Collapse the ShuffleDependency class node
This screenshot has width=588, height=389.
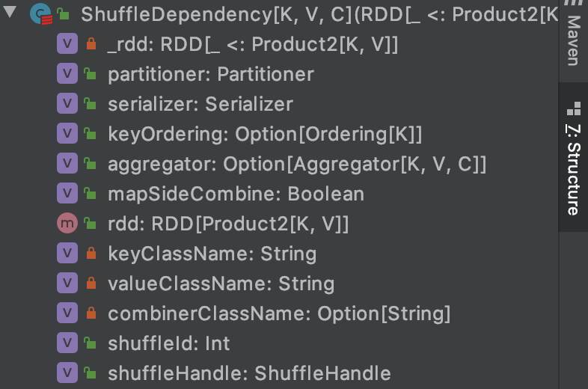(x=10, y=12)
